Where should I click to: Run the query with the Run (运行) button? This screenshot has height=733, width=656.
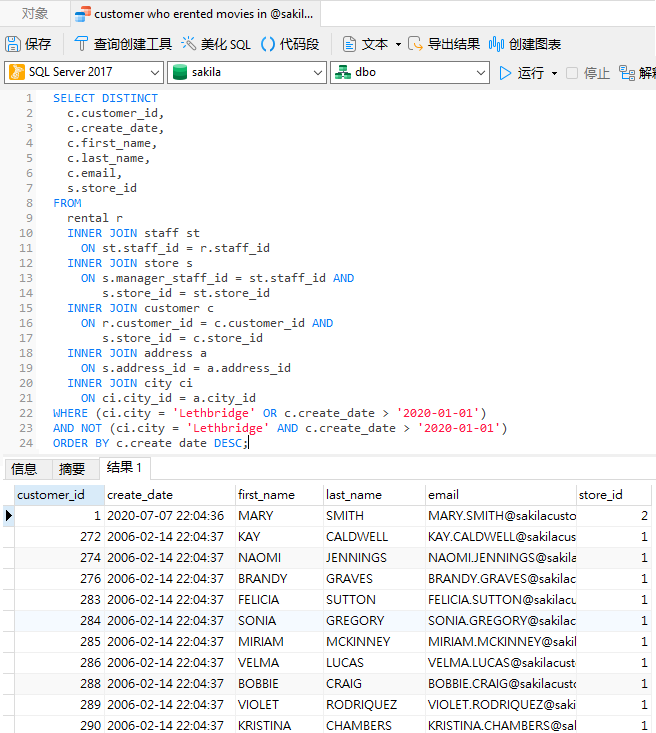(x=521, y=73)
